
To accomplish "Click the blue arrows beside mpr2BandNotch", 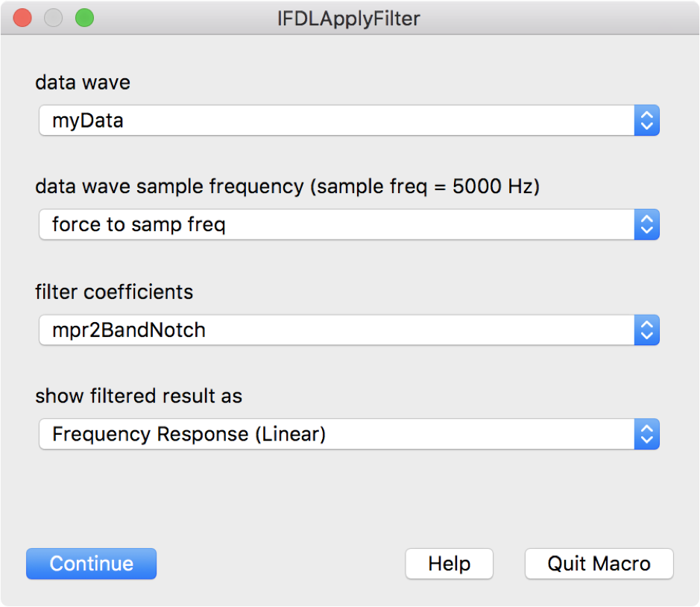I will pyautogui.click(x=646, y=330).
